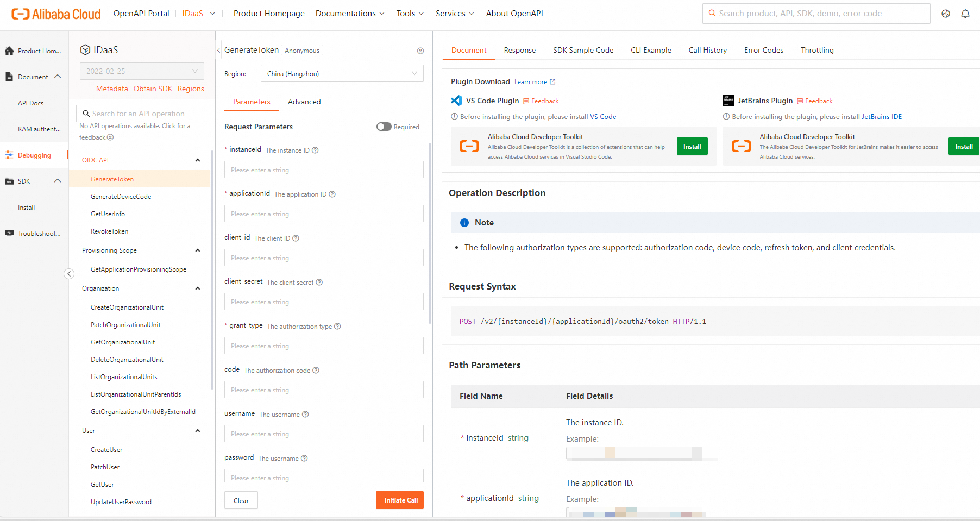This screenshot has height=521, width=980.
Task: Open the GenerateToken settings circle icon
Action: pos(420,51)
